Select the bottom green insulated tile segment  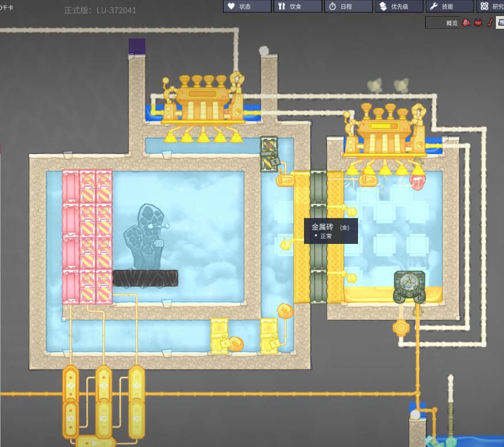[318, 286]
